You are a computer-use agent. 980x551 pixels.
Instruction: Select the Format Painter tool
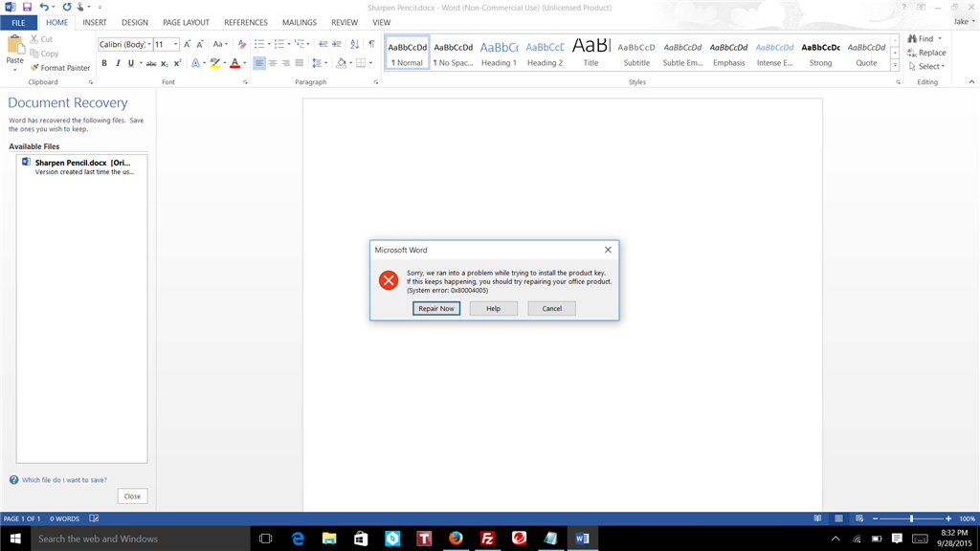(60, 68)
